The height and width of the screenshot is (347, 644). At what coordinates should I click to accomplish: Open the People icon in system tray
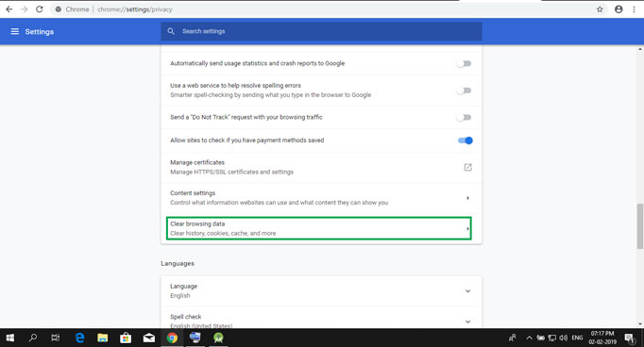tap(513, 338)
